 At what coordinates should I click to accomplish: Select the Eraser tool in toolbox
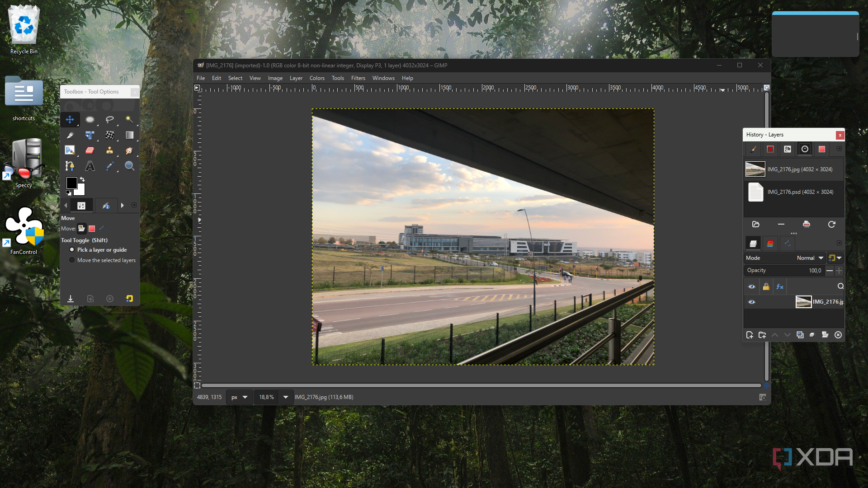tap(90, 150)
